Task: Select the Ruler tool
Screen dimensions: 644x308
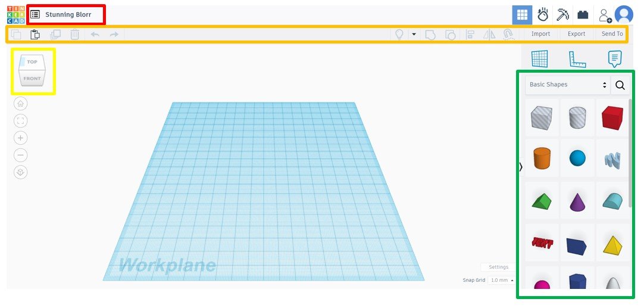Action: click(x=577, y=59)
